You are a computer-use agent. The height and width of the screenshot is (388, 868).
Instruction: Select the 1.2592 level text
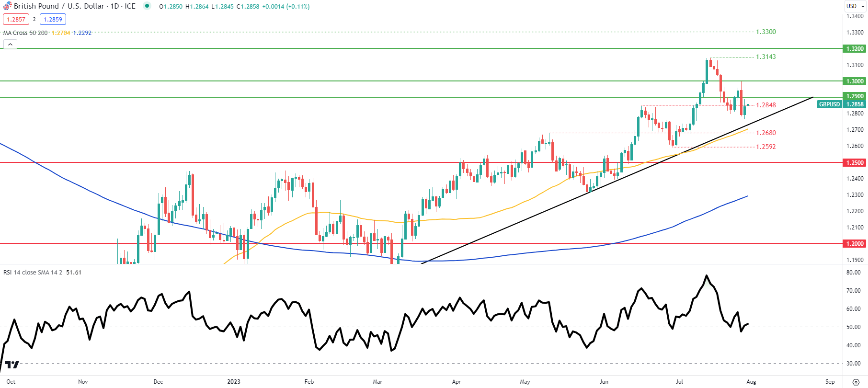pos(766,147)
